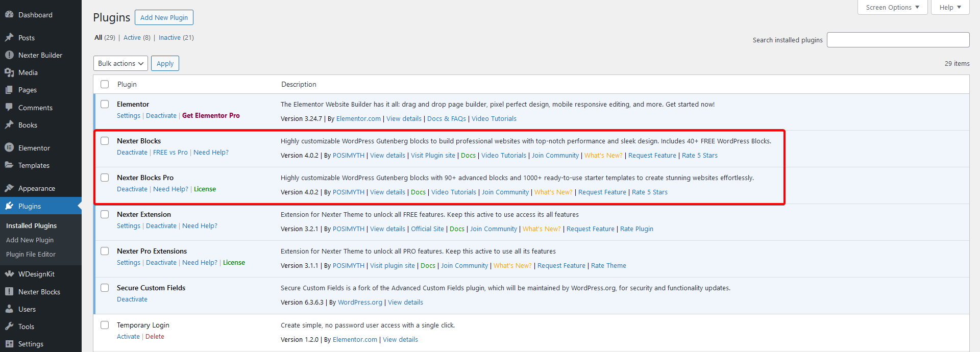This screenshot has height=352, width=980.
Task: Click the Add New Plugin button
Action: (164, 17)
